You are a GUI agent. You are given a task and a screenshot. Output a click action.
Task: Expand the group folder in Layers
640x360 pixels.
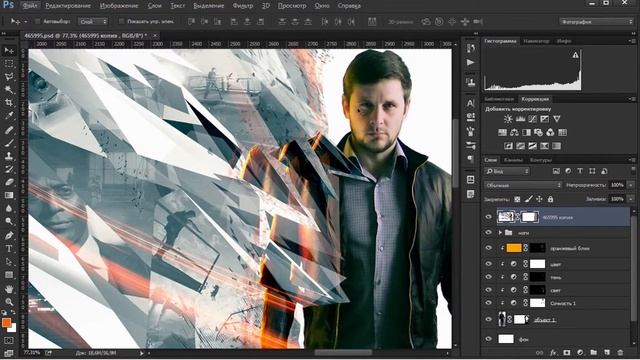point(500,233)
